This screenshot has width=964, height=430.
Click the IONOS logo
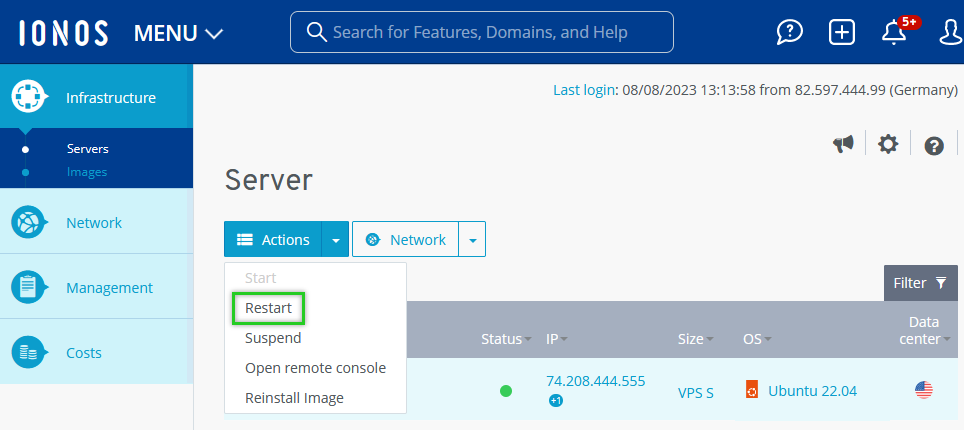[x=63, y=33]
